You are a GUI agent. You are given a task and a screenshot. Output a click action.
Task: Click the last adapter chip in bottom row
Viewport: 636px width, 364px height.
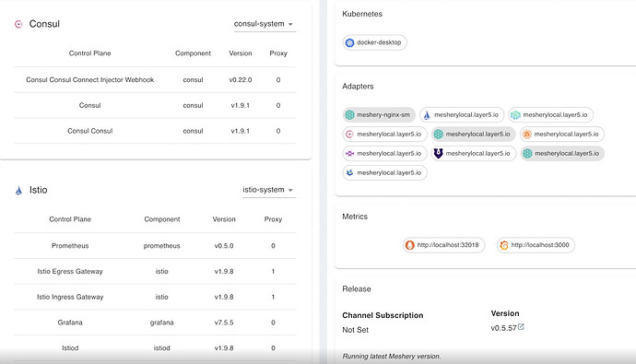pos(384,172)
